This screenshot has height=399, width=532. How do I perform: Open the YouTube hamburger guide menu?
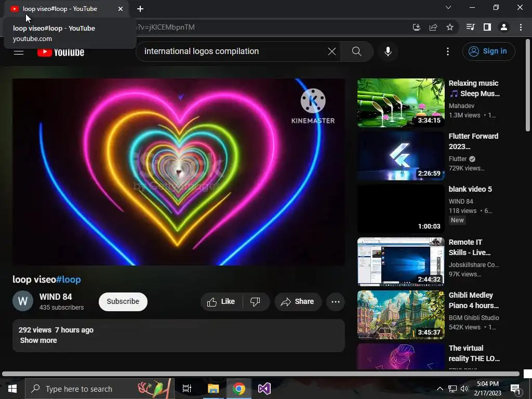(19, 52)
